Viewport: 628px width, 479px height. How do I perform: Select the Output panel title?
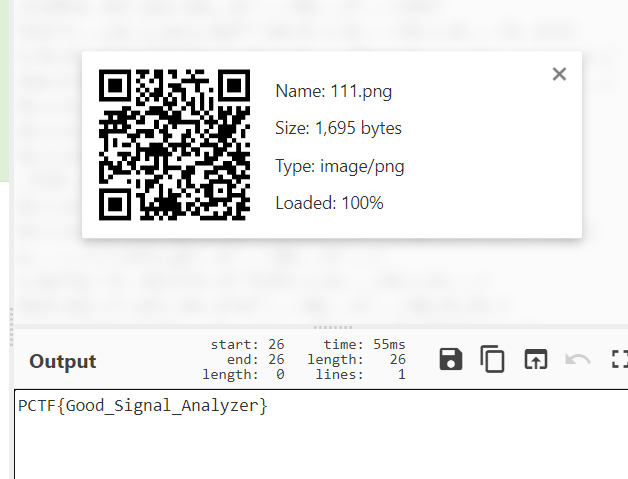pyautogui.click(x=63, y=361)
